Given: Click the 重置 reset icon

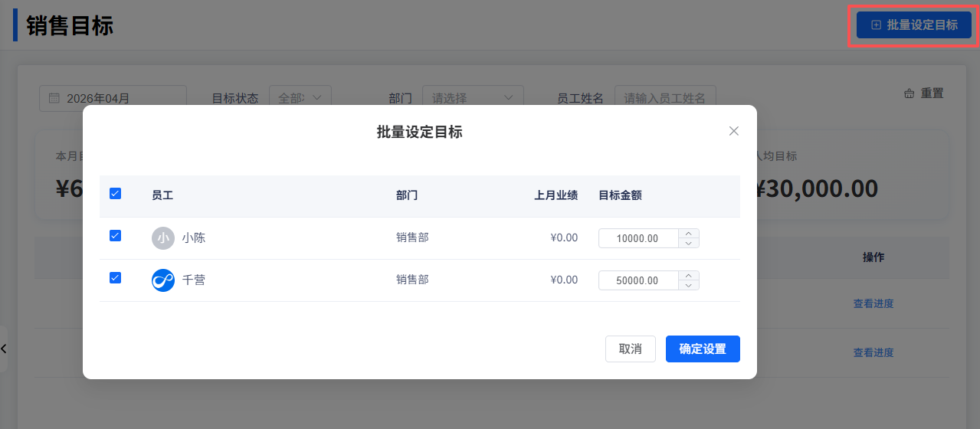Looking at the screenshot, I should [910, 93].
